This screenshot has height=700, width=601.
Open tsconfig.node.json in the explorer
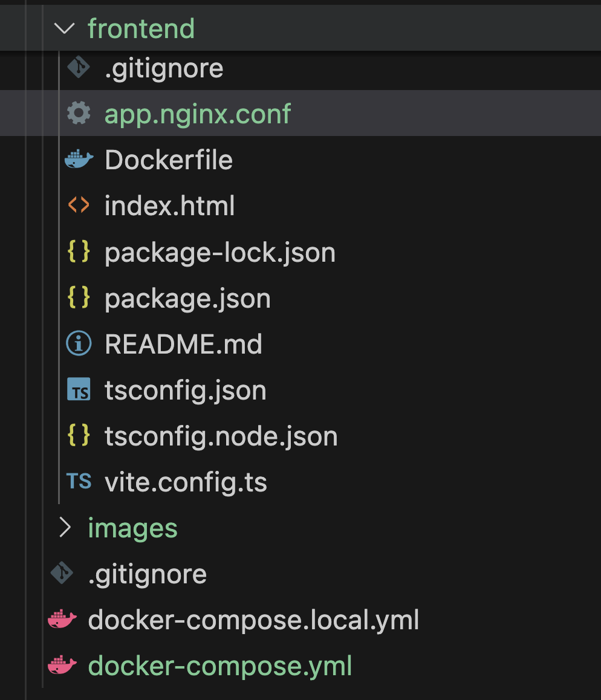[221, 436]
